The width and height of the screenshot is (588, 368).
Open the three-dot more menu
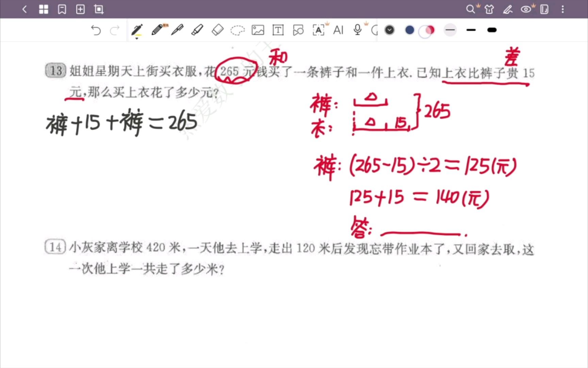[x=563, y=9]
